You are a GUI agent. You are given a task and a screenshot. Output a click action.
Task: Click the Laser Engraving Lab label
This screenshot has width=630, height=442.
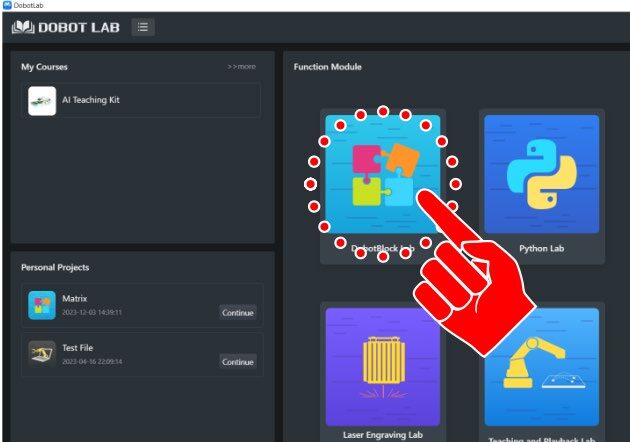[382, 435]
